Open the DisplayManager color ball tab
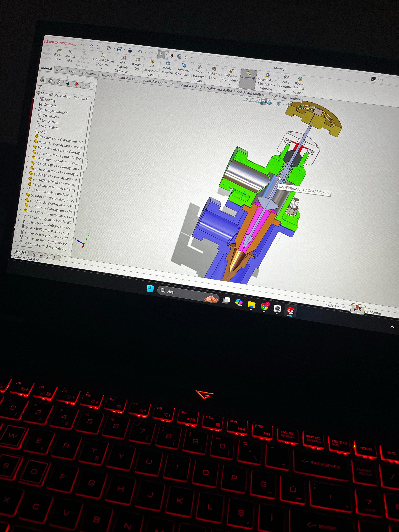This screenshot has height=532, width=399. [x=76, y=84]
